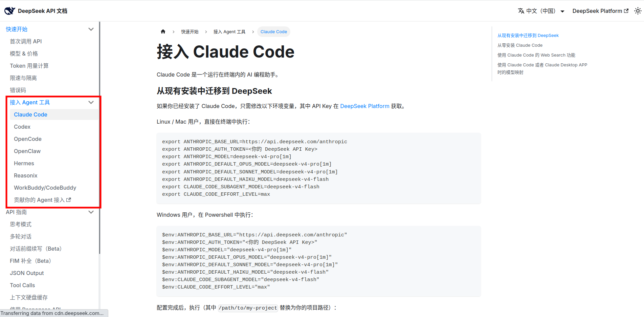644x317 pixels.
Task: Open the Codex sidebar item
Action: (x=22, y=127)
